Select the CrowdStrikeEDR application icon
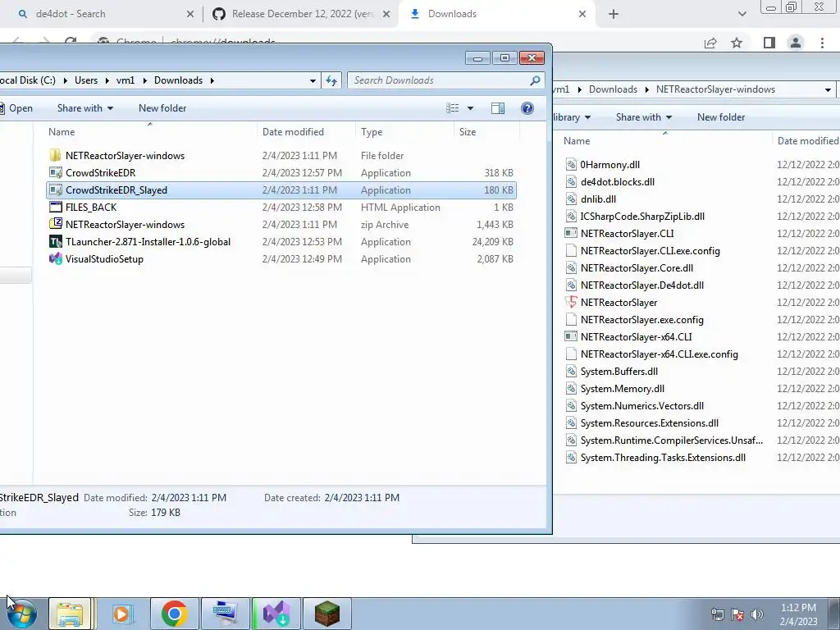This screenshot has height=630, width=840. (x=55, y=172)
